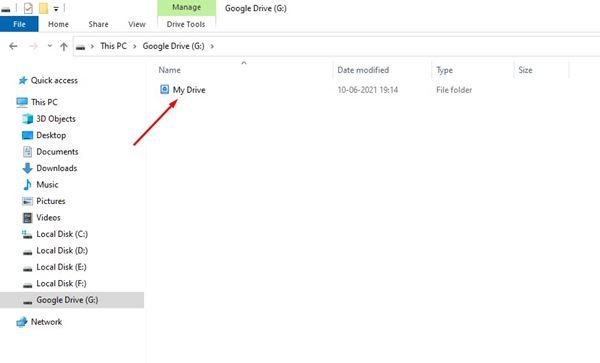Click the drive icon in address bar
Viewport: 600px width, 363px height.
[80, 47]
